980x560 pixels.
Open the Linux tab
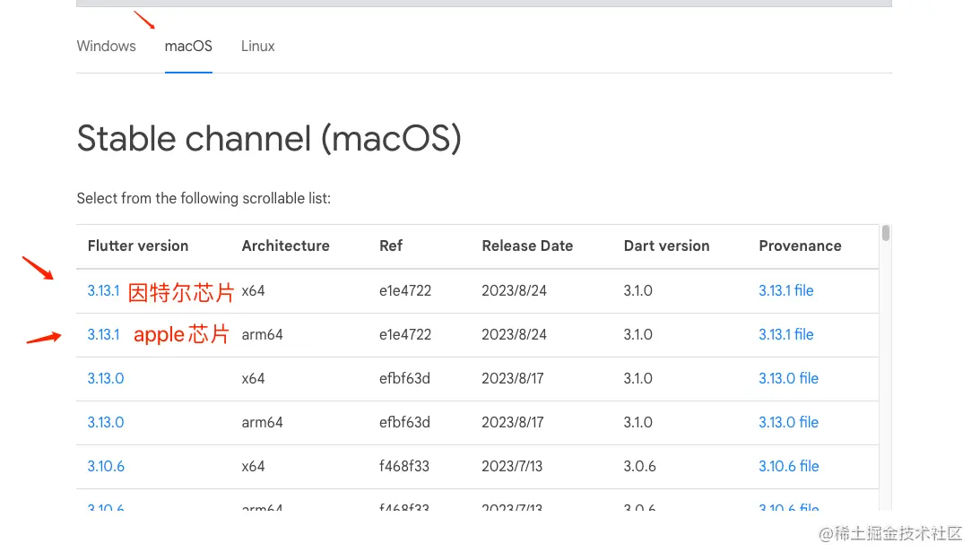click(x=257, y=47)
